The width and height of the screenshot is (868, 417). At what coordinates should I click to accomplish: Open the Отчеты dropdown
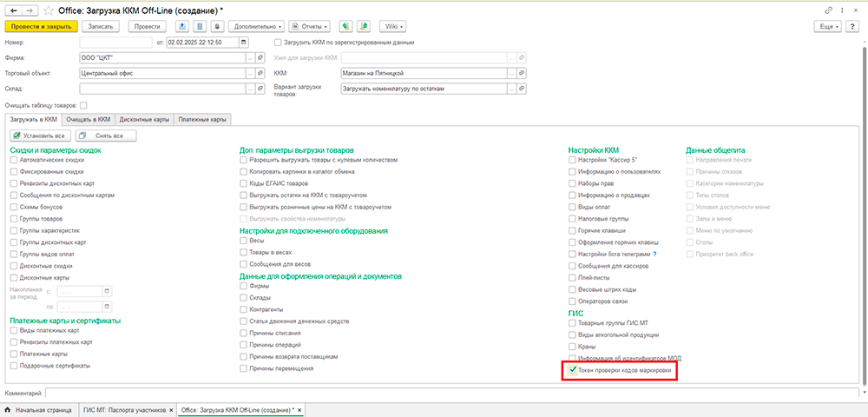pyautogui.click(x=309, y=26)
